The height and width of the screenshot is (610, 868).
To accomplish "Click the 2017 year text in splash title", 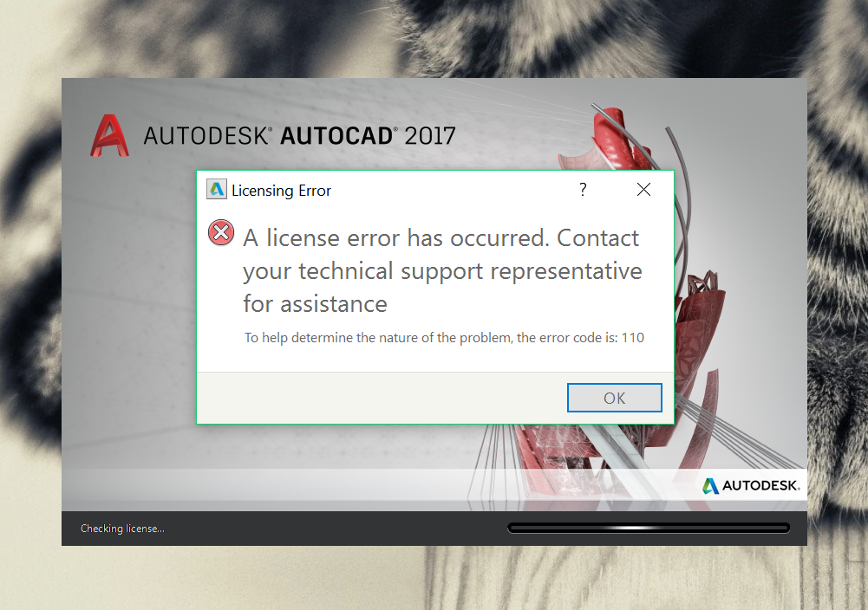I will coord(430,136).
